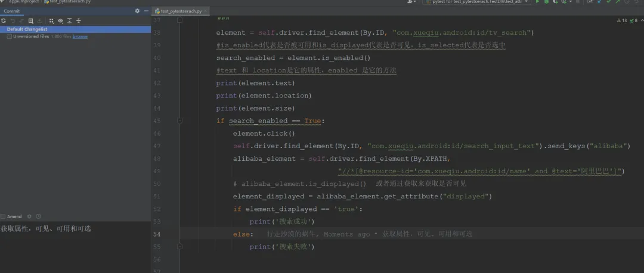Debug the selected pytest configuration
This screenshot has width=644, height=273.
click(x=546, y=2)
